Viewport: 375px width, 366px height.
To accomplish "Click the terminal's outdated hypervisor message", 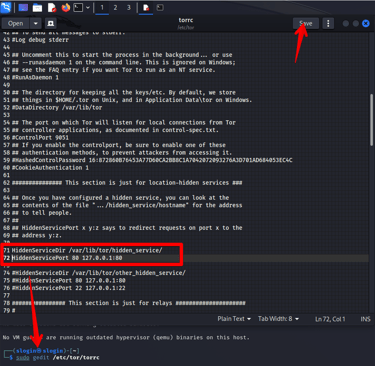I will (x=126, y=338).
